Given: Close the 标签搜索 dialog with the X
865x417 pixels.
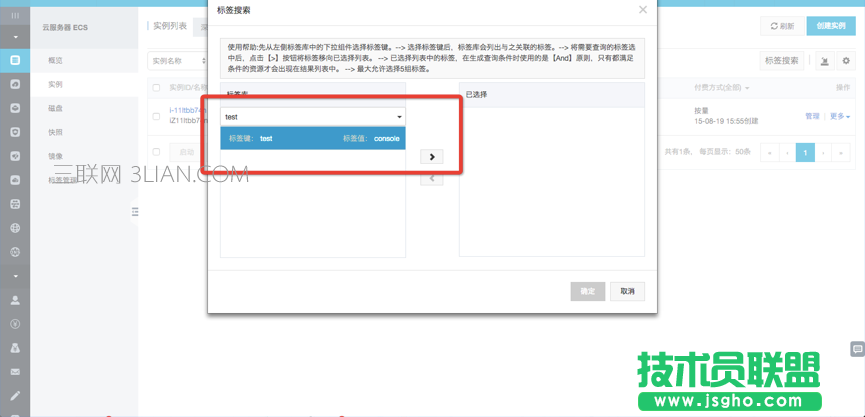Looking at the screenshot, I should coord(642,10).
